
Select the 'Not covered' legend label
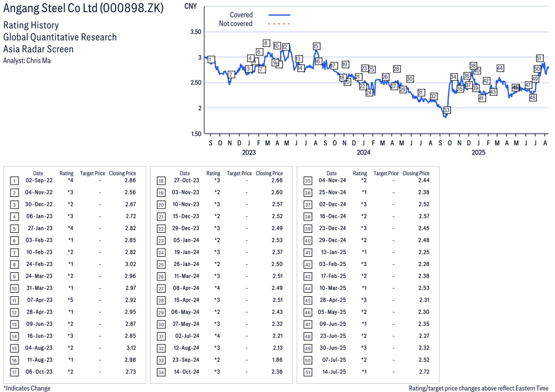point(235,24)
